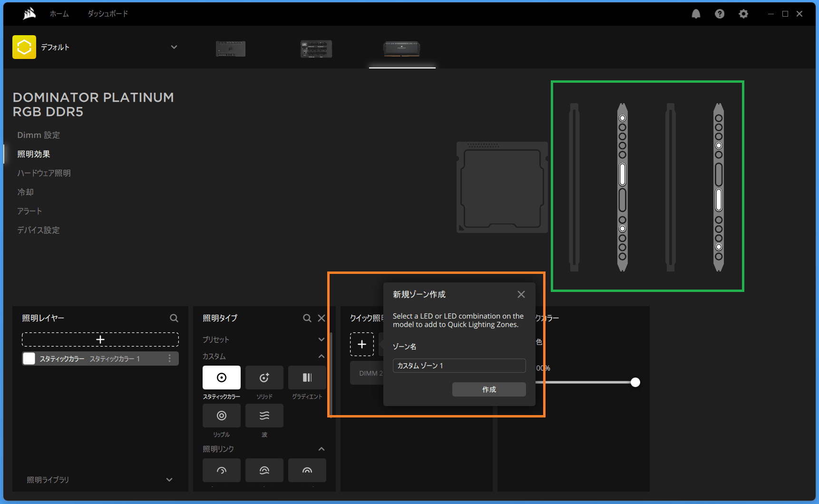Image resolution: width=819 pixels, height=504 pixels.
Task: Select the 波 lighting type
Action: 264,416
